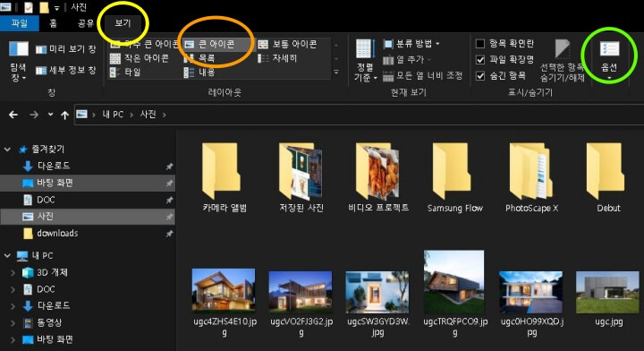The height and width of the screenshot is (351, 644).
Task: Select 목록 layout
Action: coord(200,58)
